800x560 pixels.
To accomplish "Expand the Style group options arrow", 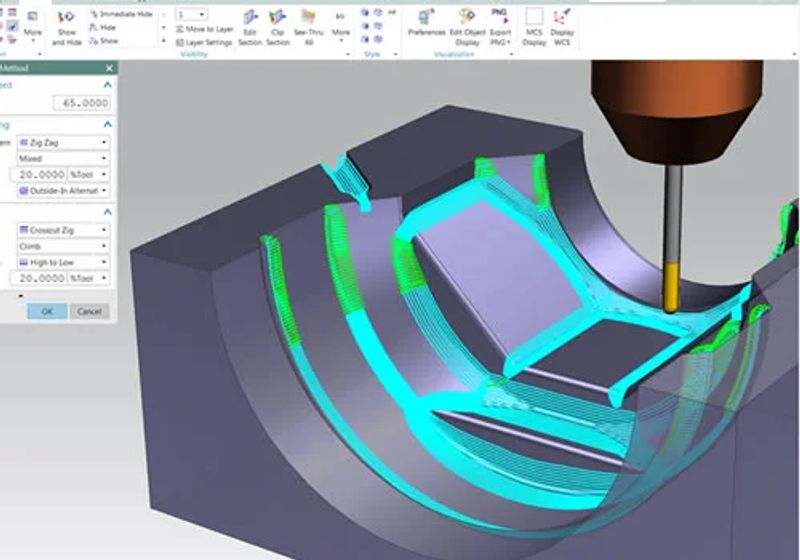I will tap(396, 54).
